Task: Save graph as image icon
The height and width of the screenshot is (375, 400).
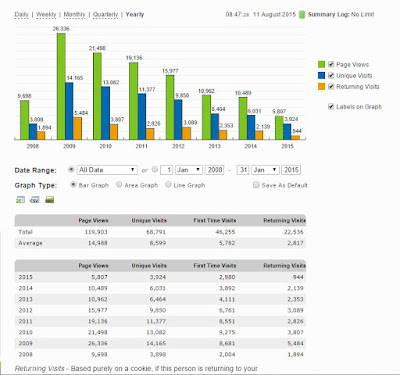Action: 50,200
